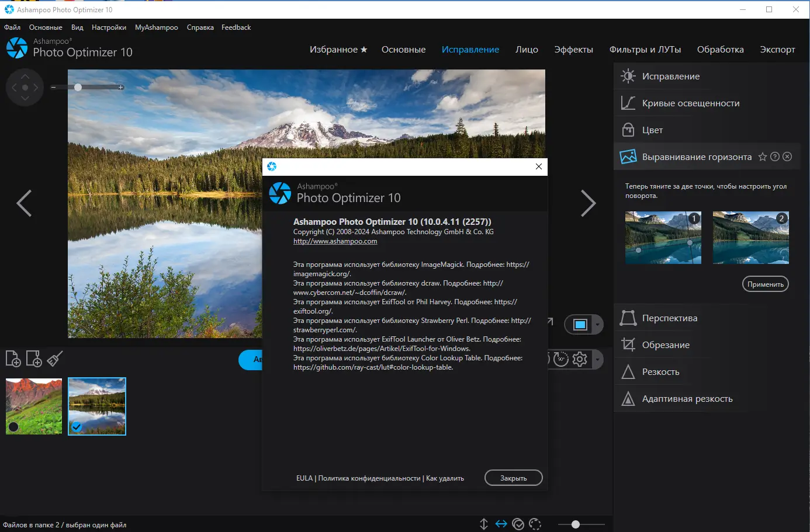This screenshot has width=810, height=532.
Task: Click the preview zoom slider handle
Action: click(78, 87)
